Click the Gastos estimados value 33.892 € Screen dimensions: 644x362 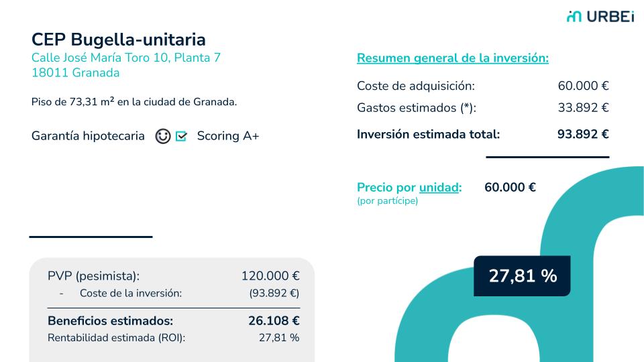click(x=583, y=107)
